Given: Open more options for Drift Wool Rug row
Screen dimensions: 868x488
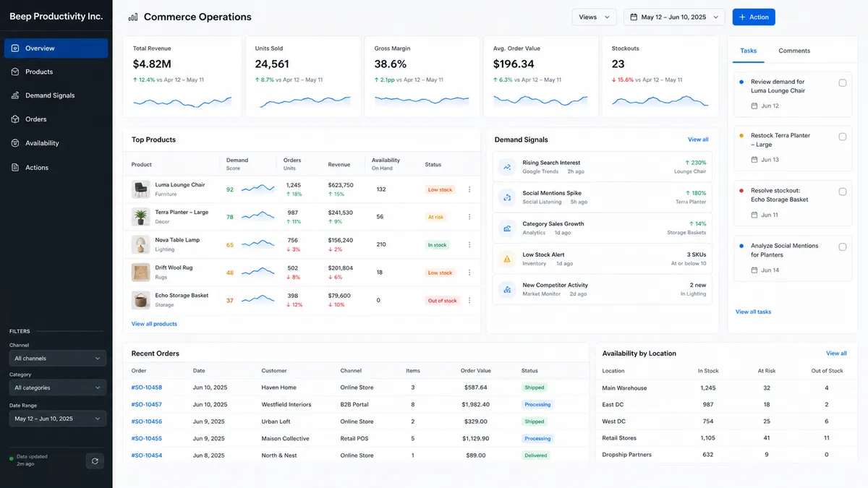Looking at the screenshot, I should tap(469, 273).
